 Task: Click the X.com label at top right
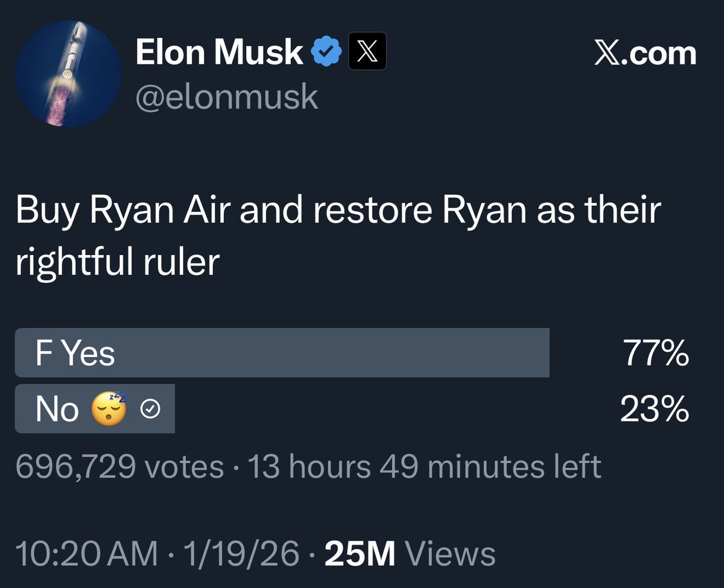pyautogui.click(x=644, y=54)
